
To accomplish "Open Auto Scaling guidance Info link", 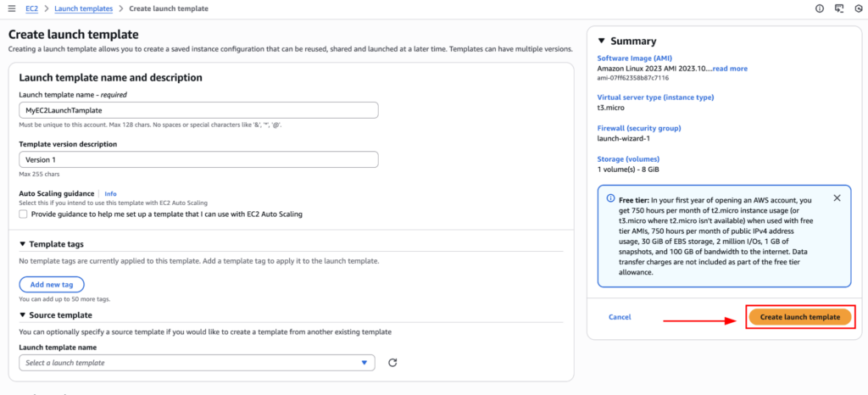I will coord(110,194).
